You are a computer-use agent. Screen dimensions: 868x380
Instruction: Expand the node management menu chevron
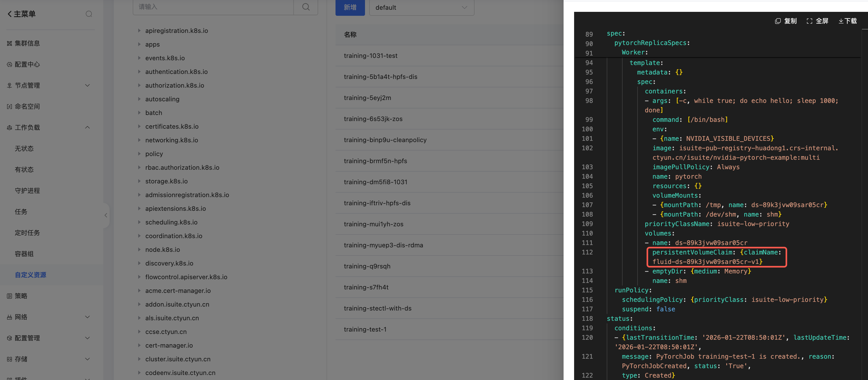87,85
